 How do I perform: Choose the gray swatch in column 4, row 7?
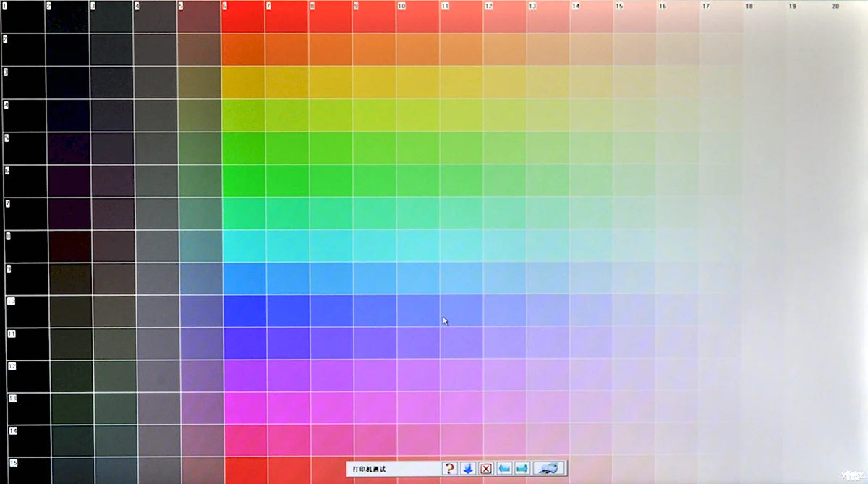tap(157, 213)
